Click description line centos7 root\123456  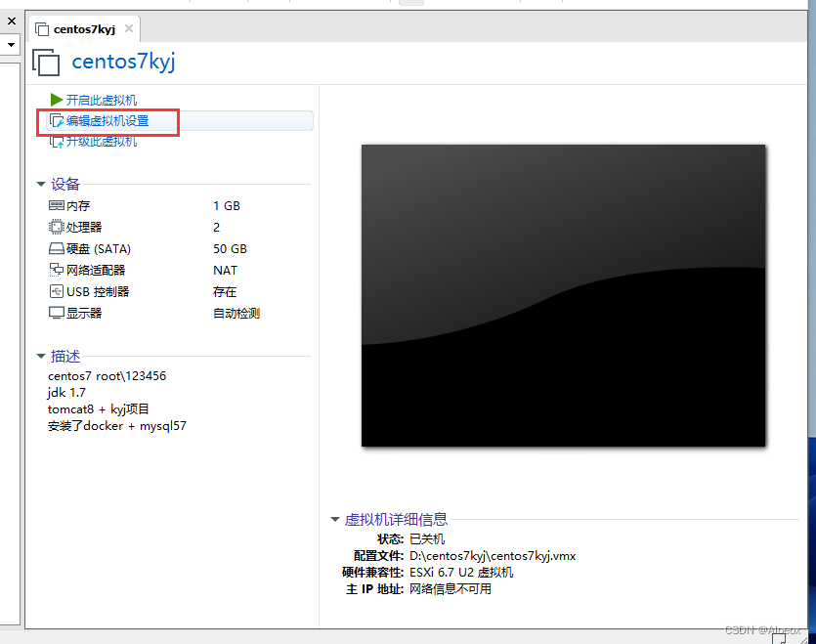107,376
